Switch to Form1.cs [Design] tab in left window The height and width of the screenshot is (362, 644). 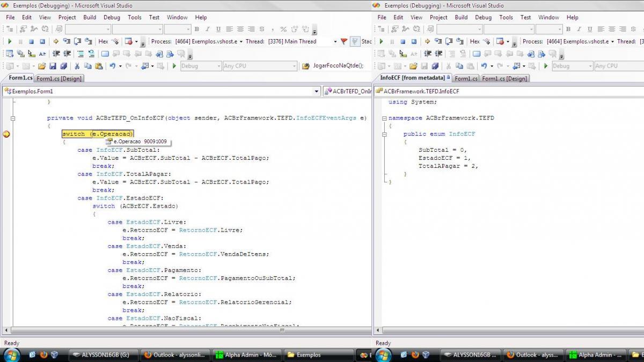59,78
